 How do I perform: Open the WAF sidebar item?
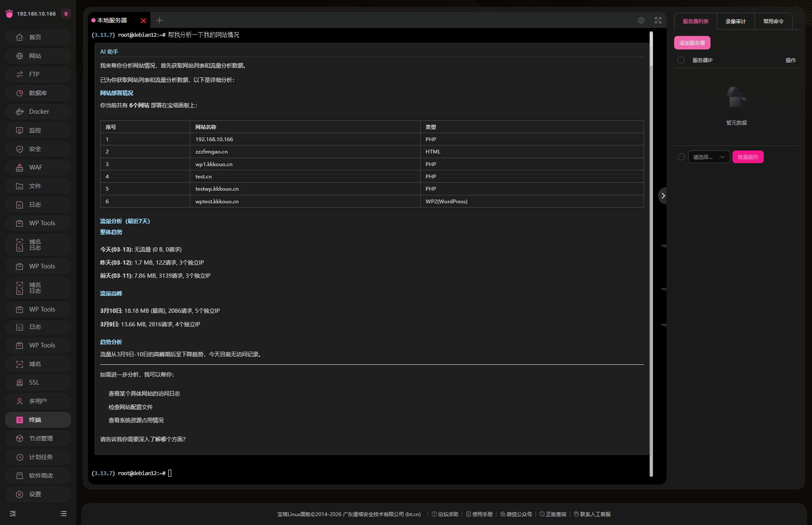tap(38, 167)
